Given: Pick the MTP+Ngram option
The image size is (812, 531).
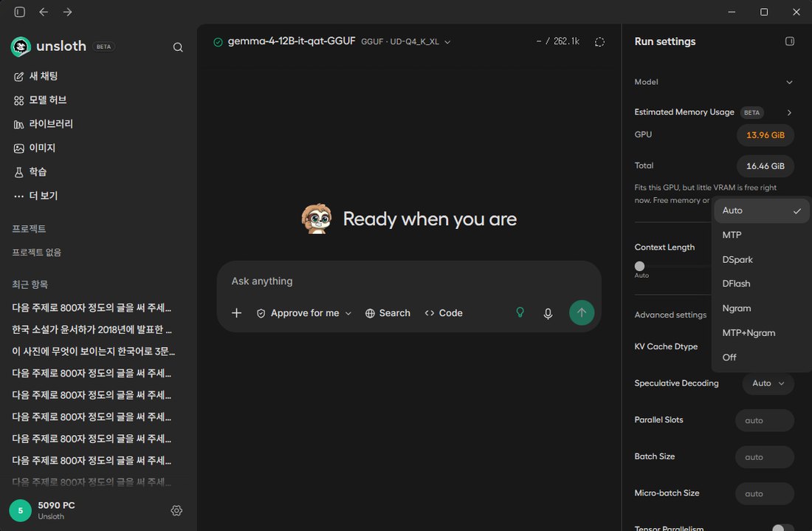Looking at the screenshot, I should 761,333.
